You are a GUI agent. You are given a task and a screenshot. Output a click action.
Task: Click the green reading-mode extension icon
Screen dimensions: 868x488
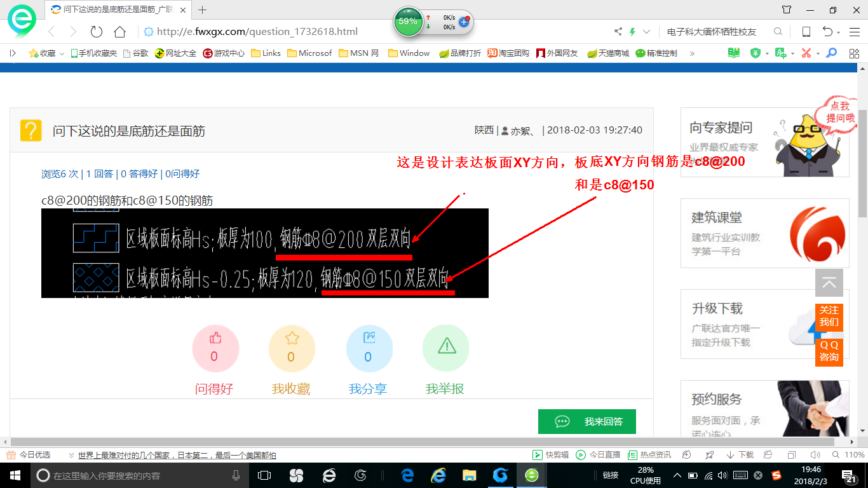coord(734,53)
